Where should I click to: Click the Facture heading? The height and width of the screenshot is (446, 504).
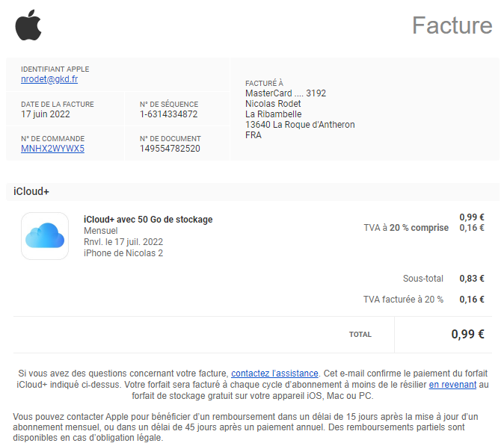click(452, 25)
